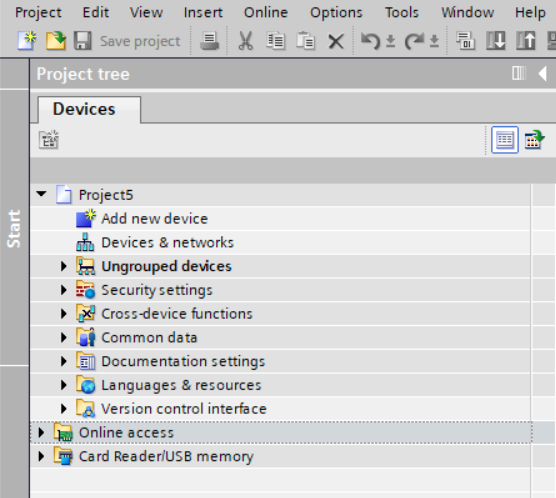
Task: Open the Online menu
Action: [266, 12]
